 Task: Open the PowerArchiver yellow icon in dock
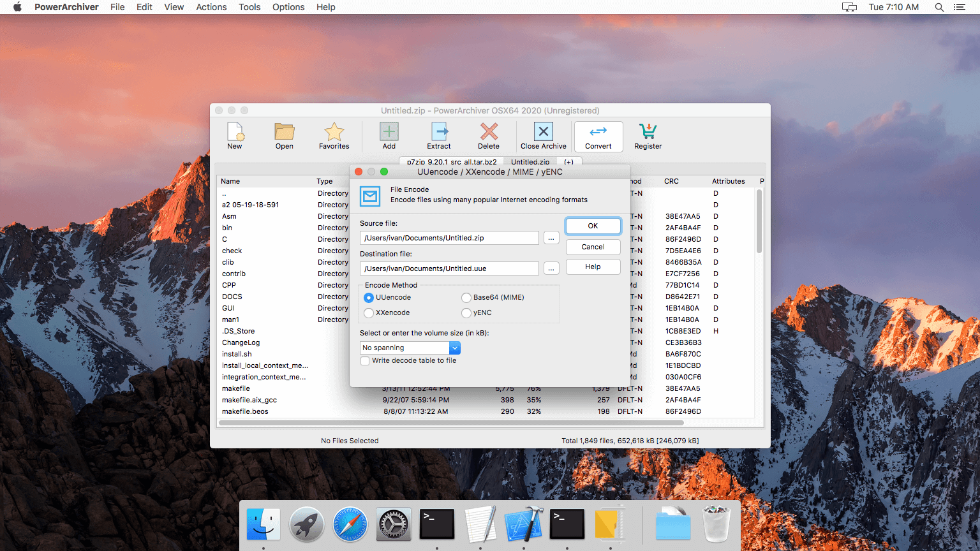(611, 524)
